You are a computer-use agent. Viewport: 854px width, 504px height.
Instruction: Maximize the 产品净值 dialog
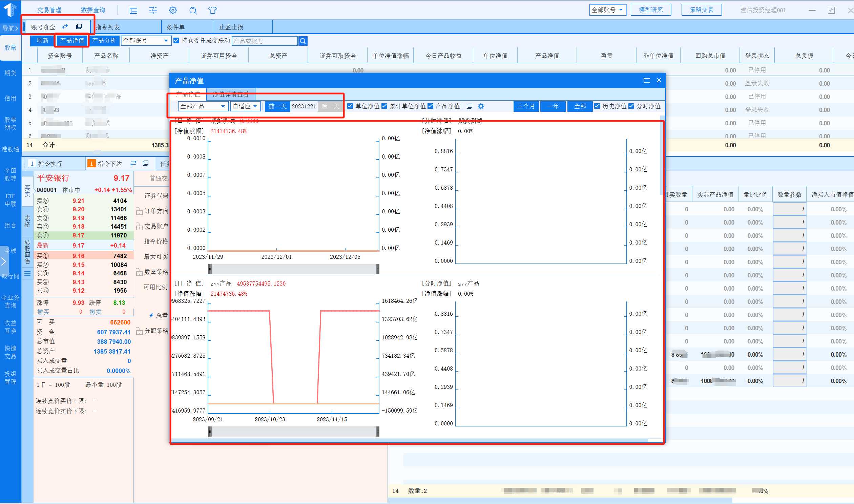pos(647,81)
